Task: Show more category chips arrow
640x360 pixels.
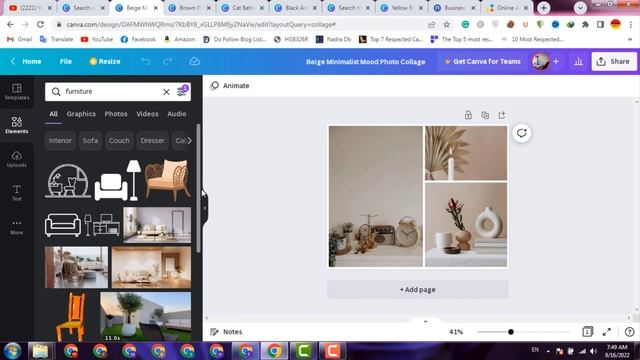Action: click(189, 140)
